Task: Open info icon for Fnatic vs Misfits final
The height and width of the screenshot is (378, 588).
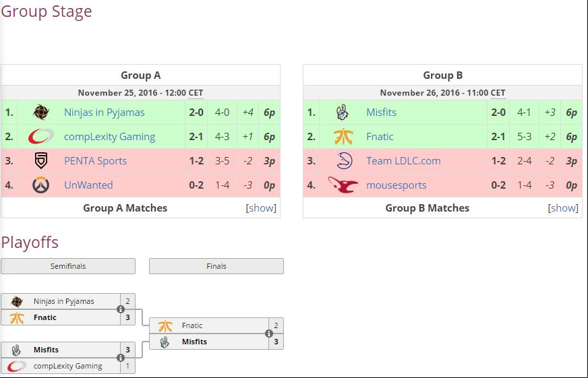Action: point(269,334)
